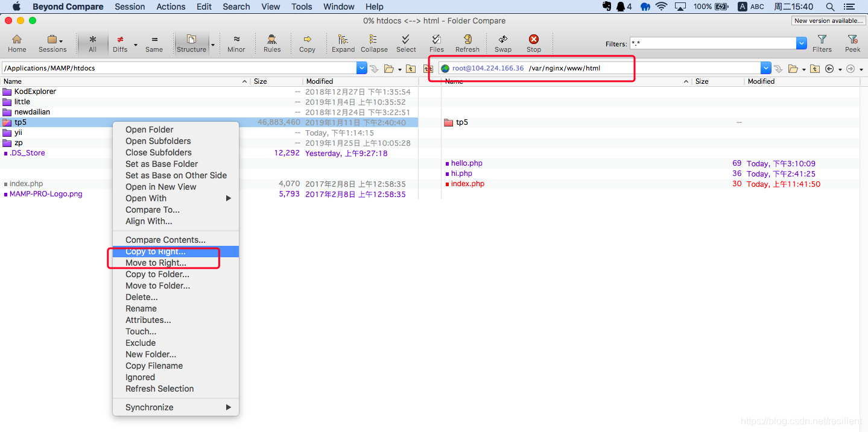Select KodExplorer folder in left pane
Screen dimensions: 868x432
(35, 92)
